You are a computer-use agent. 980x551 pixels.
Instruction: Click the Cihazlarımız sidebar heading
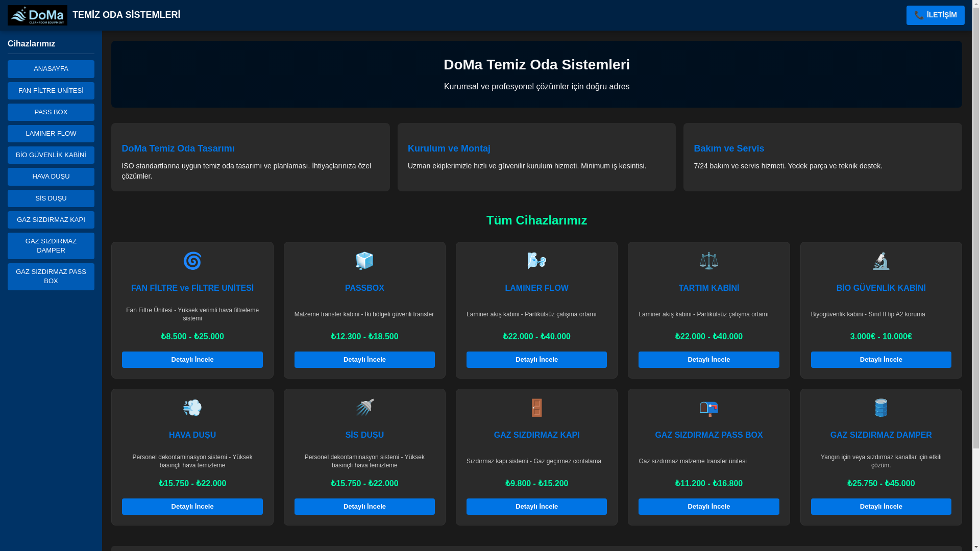(32, 44)
